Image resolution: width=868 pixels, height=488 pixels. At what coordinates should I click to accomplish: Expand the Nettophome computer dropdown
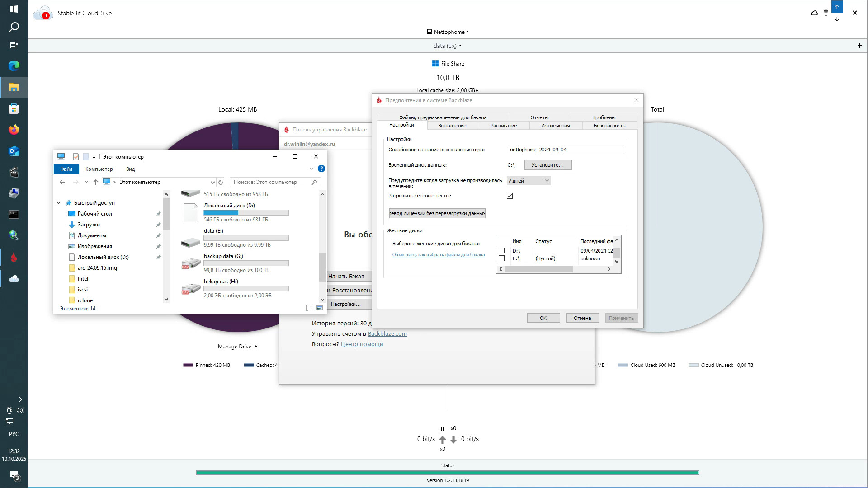448,32
